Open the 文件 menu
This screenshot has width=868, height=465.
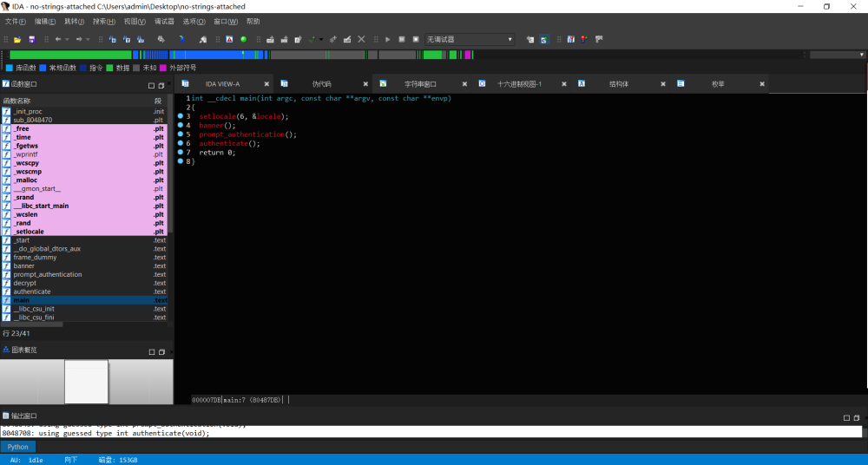[x=16, y=21]
